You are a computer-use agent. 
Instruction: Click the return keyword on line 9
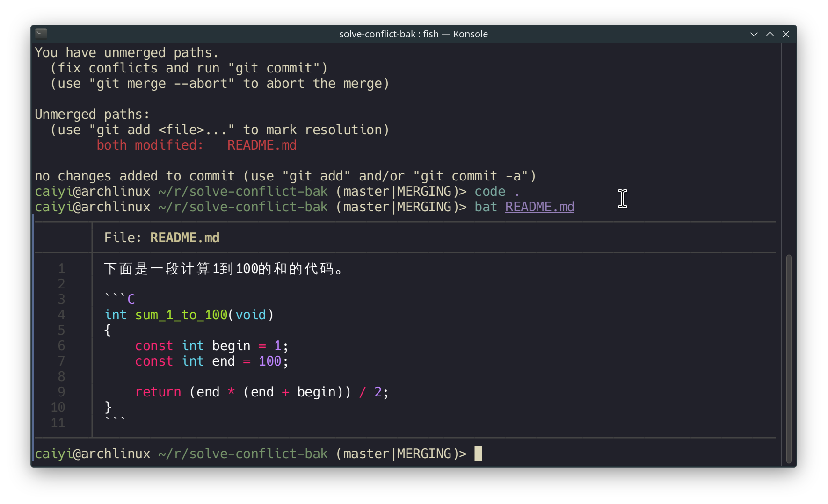158,392
